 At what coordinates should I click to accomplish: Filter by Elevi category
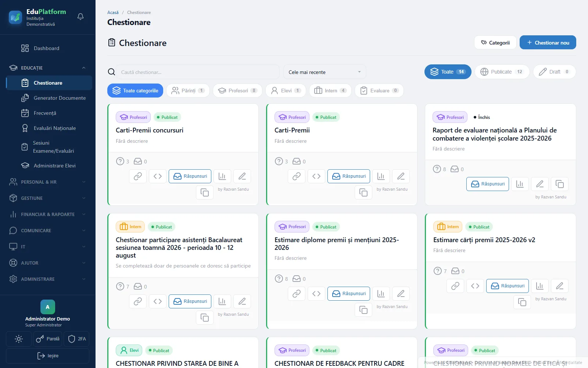pos(286,91)
